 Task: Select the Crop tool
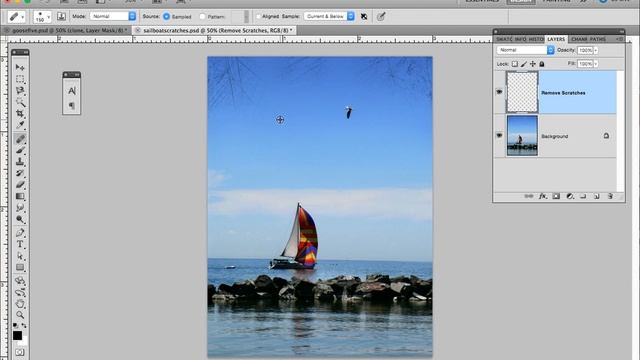[20, 113]
